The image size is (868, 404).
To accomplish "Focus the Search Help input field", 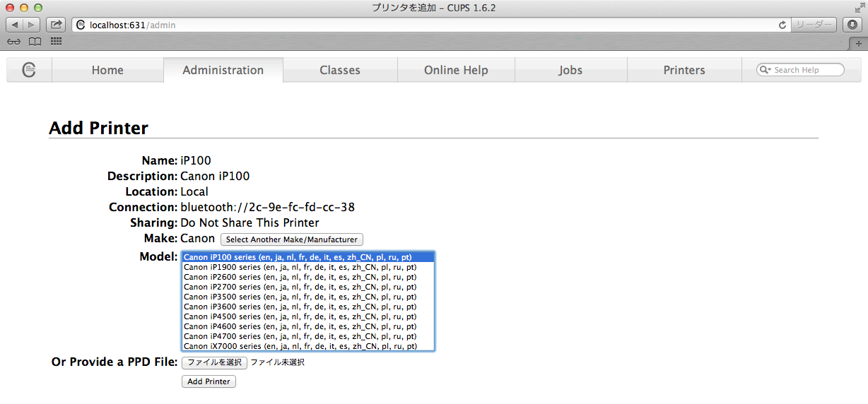I will (x=800, y=70).
